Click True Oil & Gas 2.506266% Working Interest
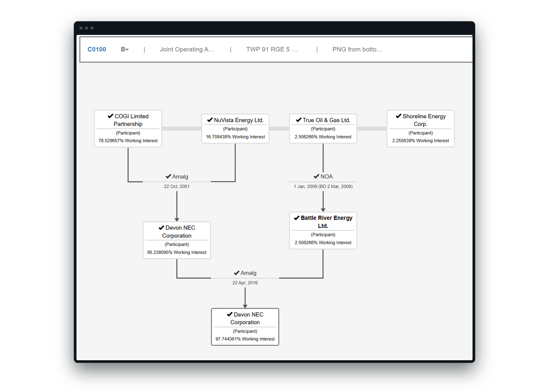 pyautogui.click(x=323, y=137)
